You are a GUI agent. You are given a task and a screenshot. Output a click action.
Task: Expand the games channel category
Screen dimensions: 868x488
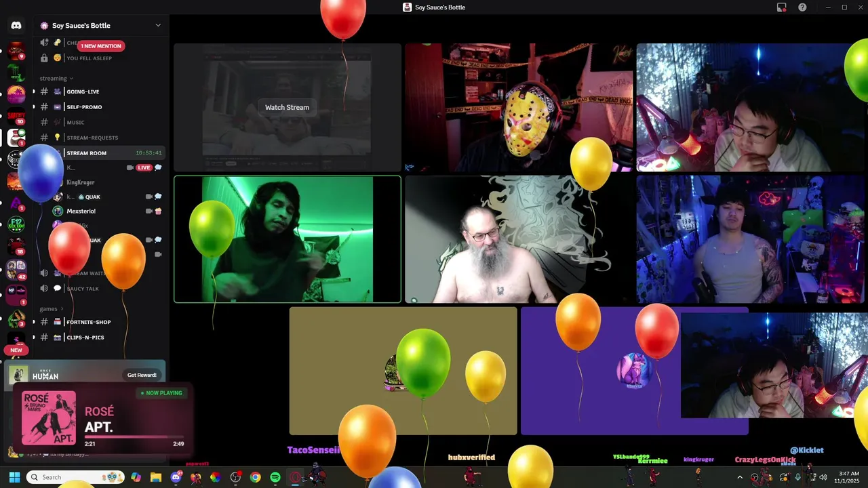coord(52,308)
